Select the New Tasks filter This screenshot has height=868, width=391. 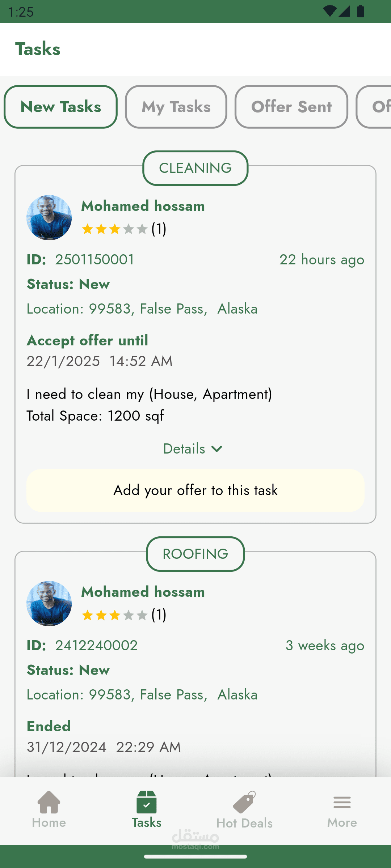click(60, 107)
